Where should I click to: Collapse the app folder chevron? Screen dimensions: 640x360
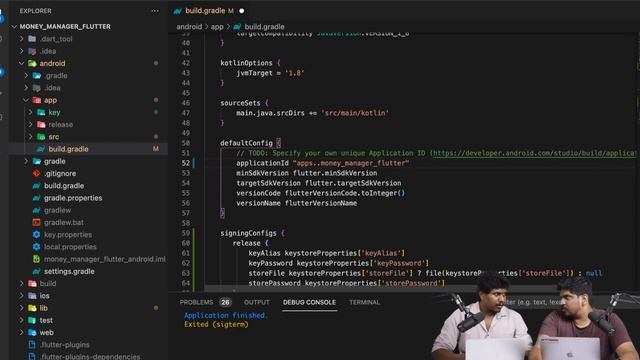[26, 100]
